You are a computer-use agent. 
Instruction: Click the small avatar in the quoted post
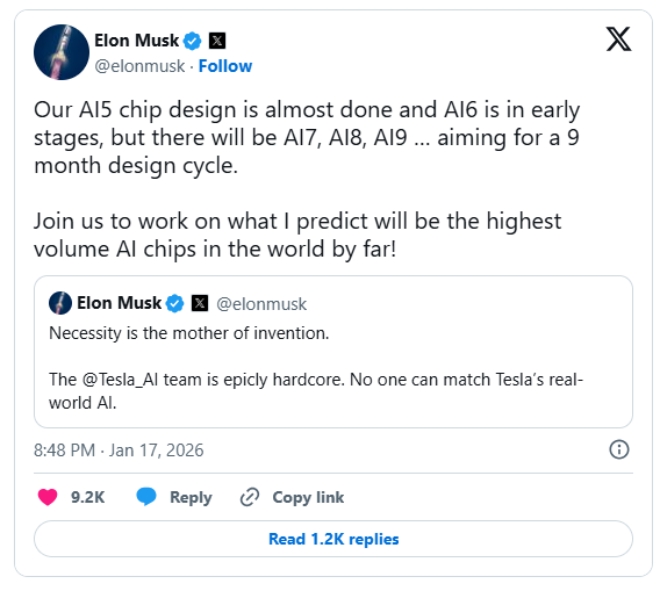[x=60, y=303]
